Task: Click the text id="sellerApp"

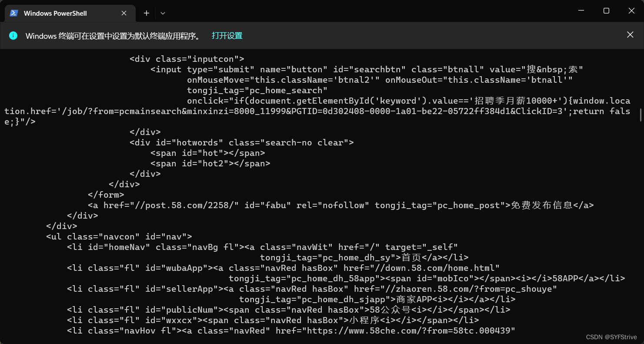Action: pos(182,289)
